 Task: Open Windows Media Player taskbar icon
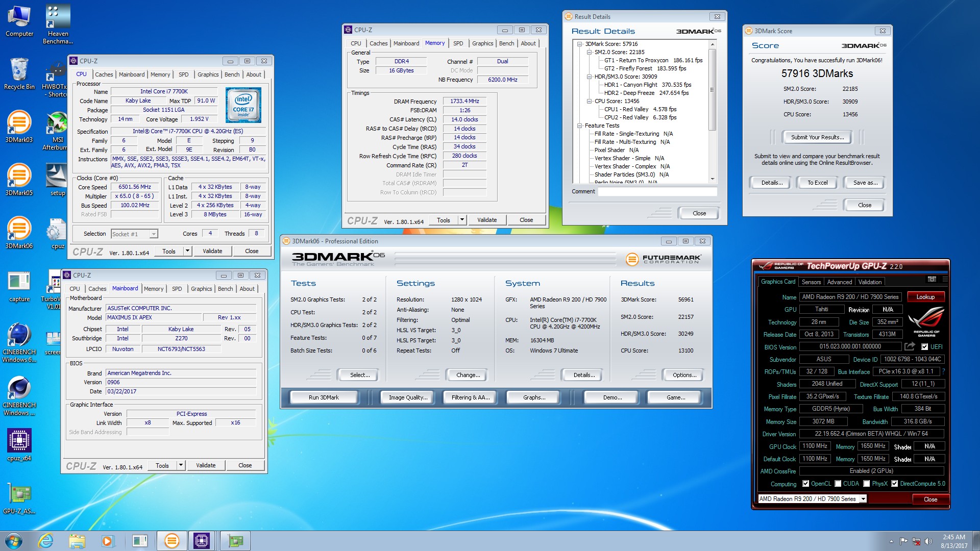click(x=107, y=541)
